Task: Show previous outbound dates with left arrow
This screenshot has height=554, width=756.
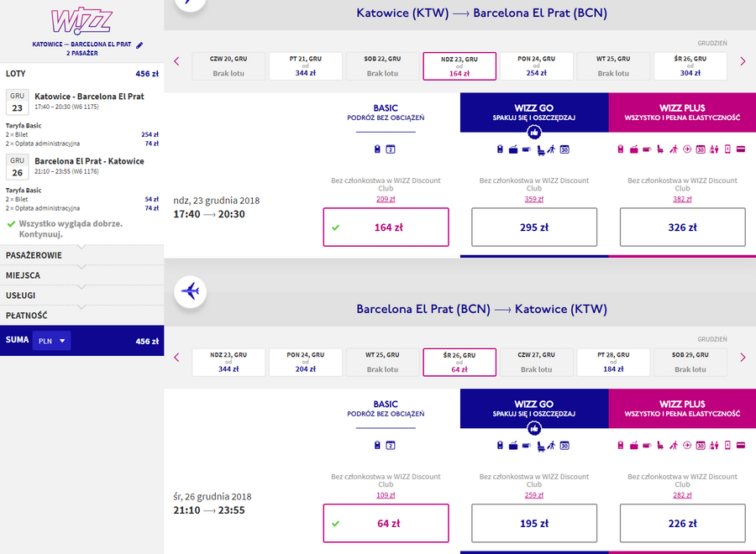Action: (176, 61)
